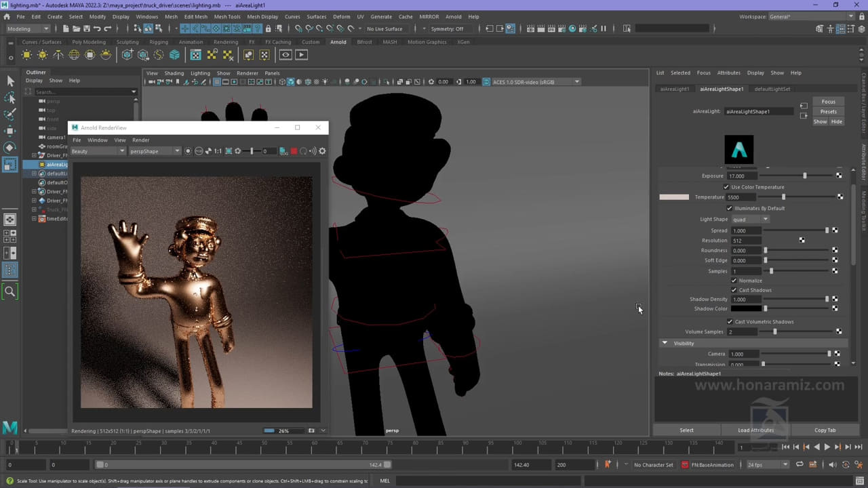Open the Modeling menu set dropdown
The height and width of the screenshot is (488, 868).
pos(28,28)
